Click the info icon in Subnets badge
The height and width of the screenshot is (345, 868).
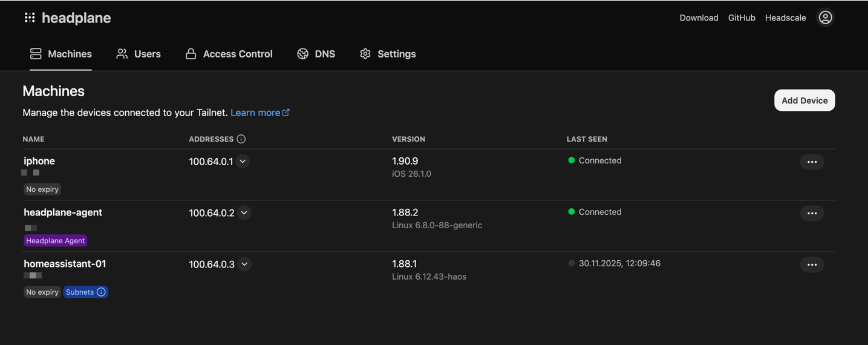[101, 292]
